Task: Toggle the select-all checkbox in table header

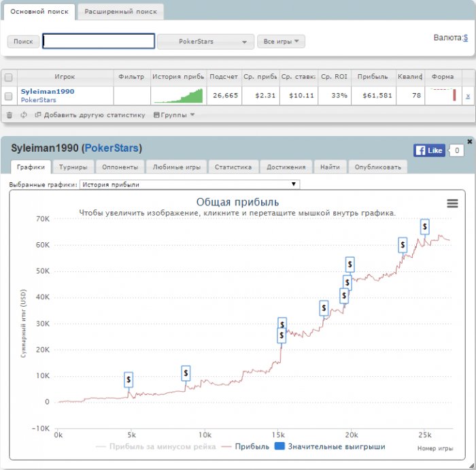Action: pos(9,77)
